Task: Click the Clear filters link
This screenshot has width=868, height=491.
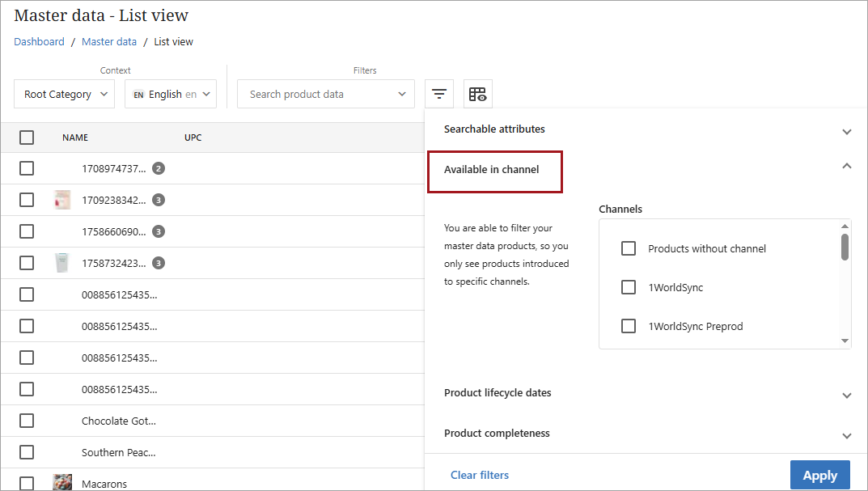Action: (480, 475)
